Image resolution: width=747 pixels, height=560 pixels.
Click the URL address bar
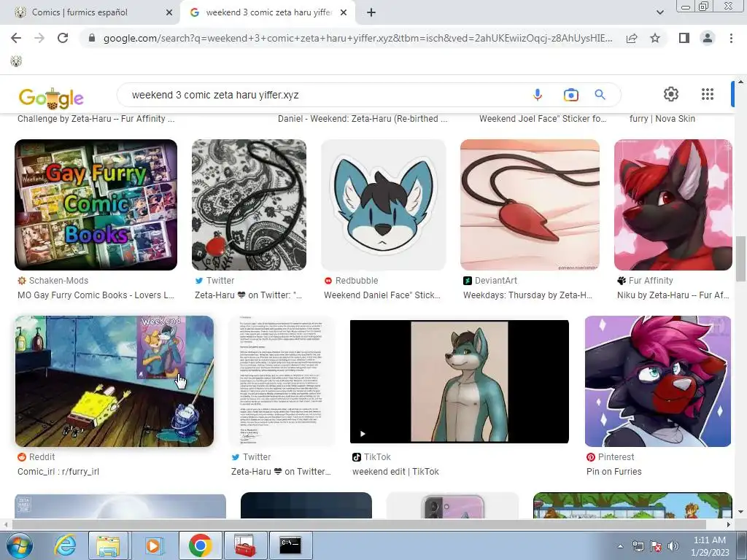[357, 38]
